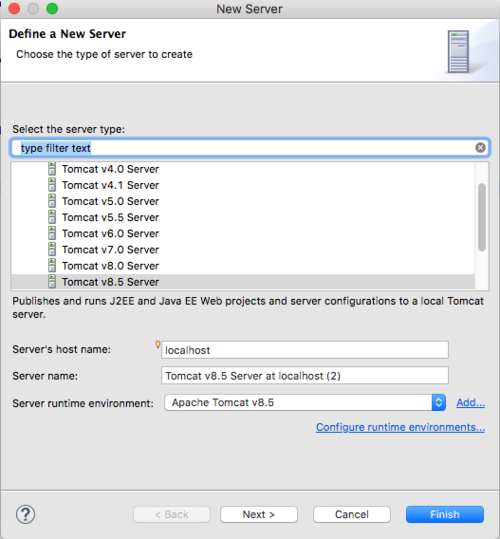Click the Tomcat v6.0 Server icon
Screen dimensions: 500x539
pyautogui.click(x=52, y=233)
